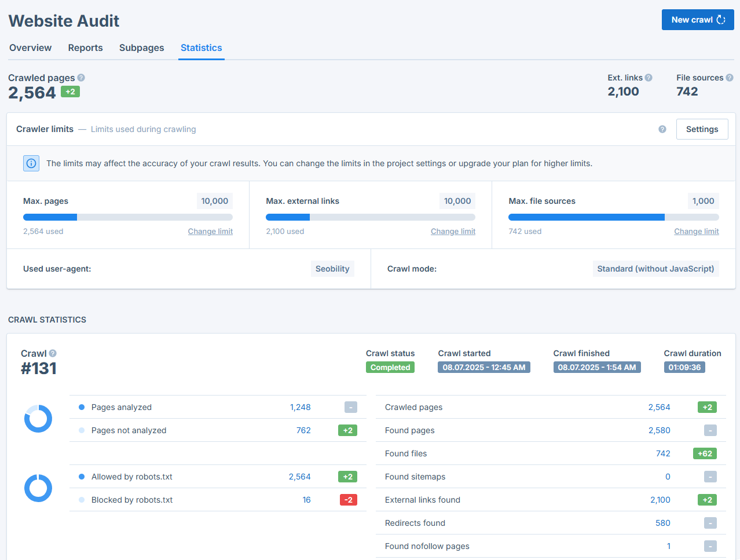Click the Ext. links total 2,100
The height and width of the screenshot is (560, 740).
pyautogui.click(x=623, y=91)
